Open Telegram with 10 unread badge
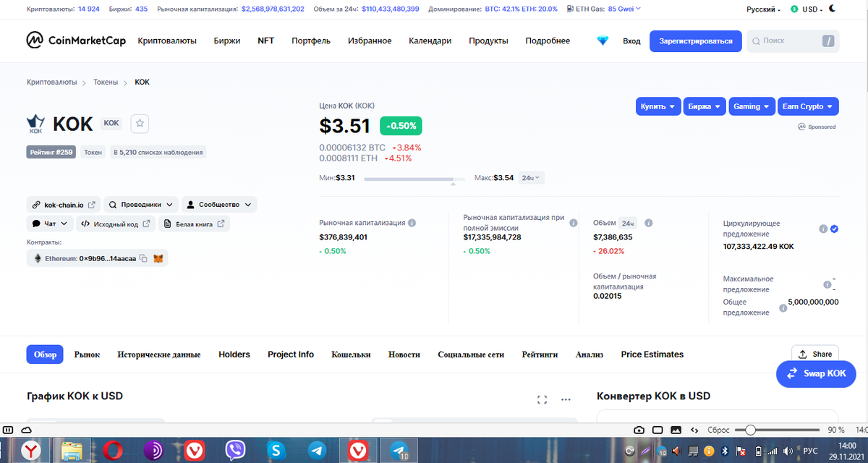The height and width of the screenshot is (463, 868). [399, 451]
